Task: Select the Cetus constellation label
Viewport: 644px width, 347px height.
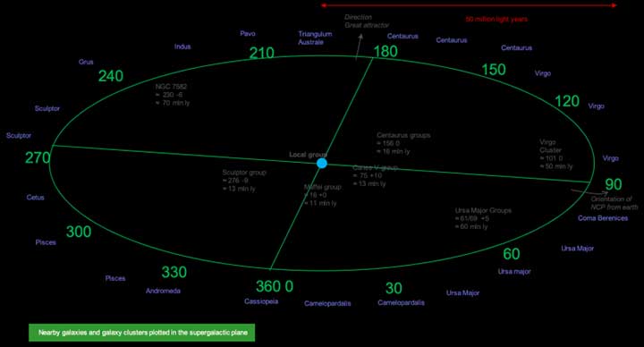Action: click(x=35, y=198)
